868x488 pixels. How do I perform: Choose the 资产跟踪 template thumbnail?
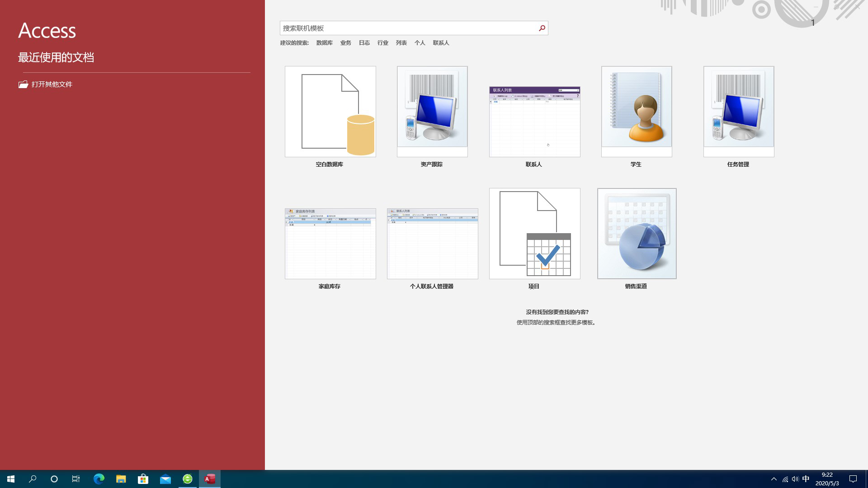pyautogui.click(x=432, y=112)
